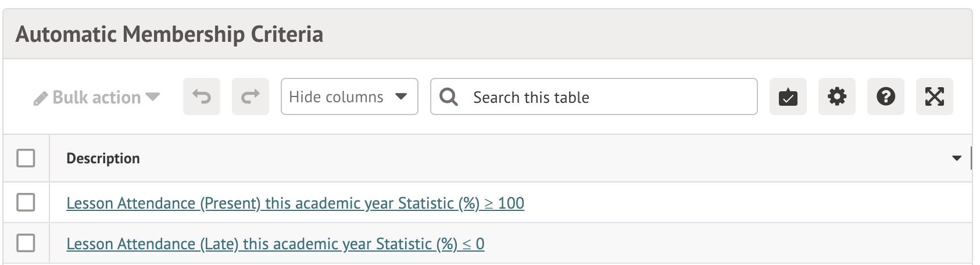The width and height of the screenshot is (980, 265).
Task: Expand the Bulk action caret arrow
Action: point(153,96)
